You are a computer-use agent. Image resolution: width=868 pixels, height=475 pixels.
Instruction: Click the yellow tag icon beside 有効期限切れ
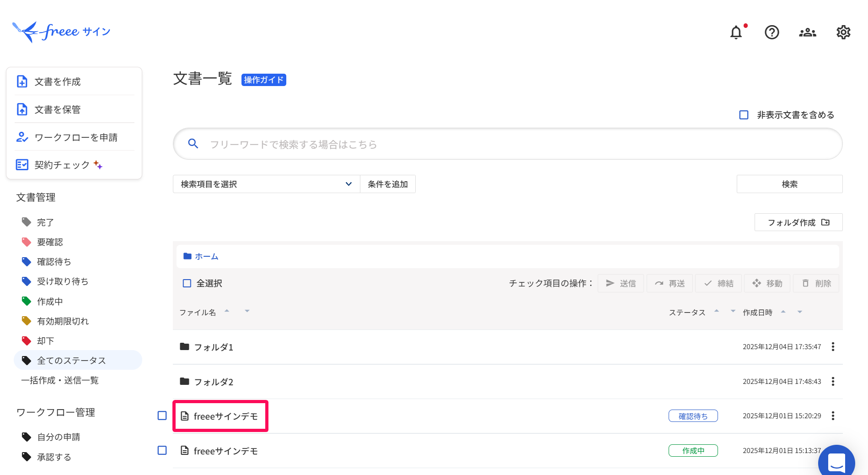(x=27, y=321)
